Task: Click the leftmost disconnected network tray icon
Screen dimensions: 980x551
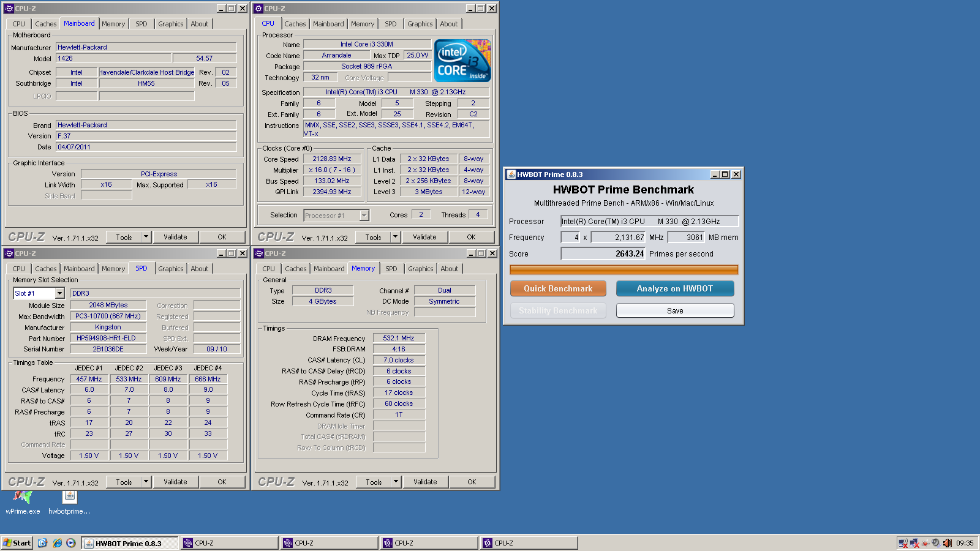Action: [x=903, y=543]
